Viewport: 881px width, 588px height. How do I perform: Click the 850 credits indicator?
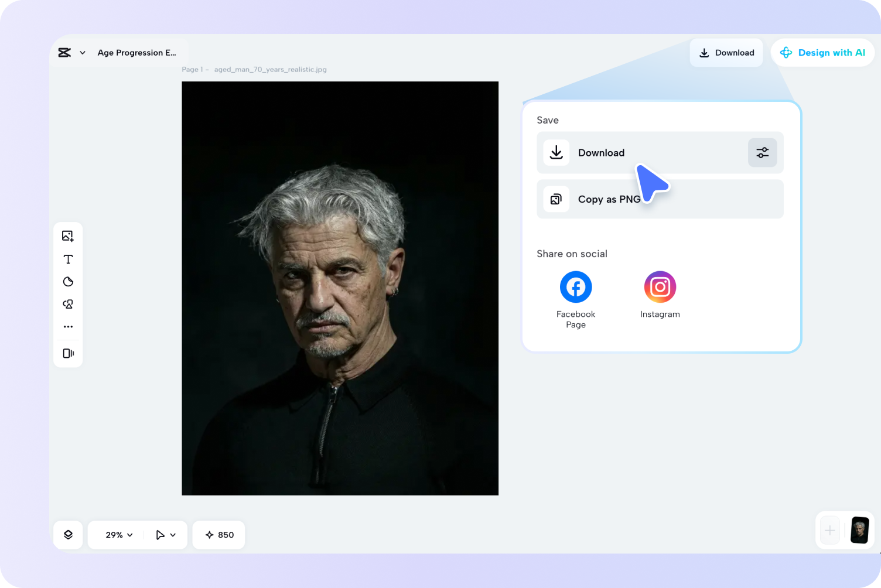219,535
